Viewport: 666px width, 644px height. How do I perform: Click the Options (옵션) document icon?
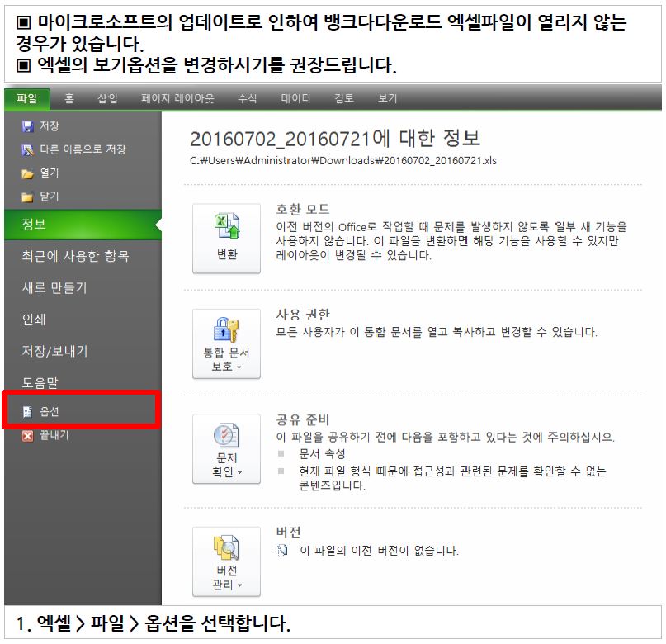point(27,412)
